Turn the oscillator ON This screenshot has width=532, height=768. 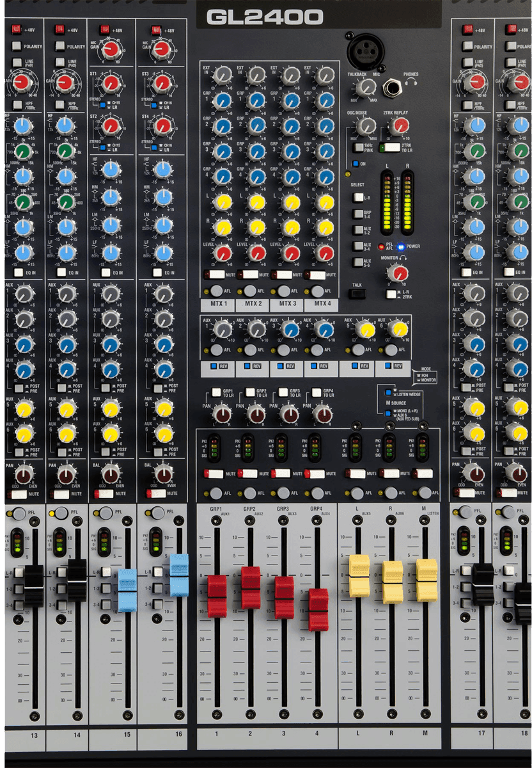point(355,163)
